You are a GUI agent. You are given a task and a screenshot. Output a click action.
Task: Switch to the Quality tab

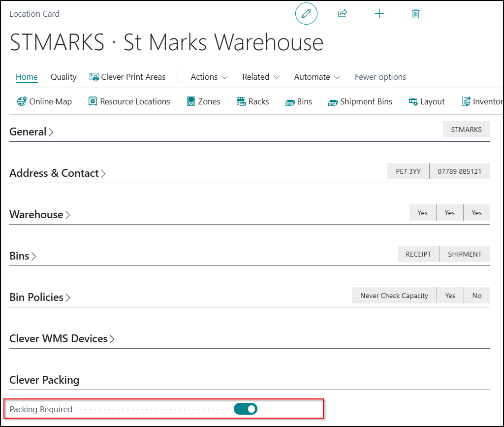click(63, 77)
